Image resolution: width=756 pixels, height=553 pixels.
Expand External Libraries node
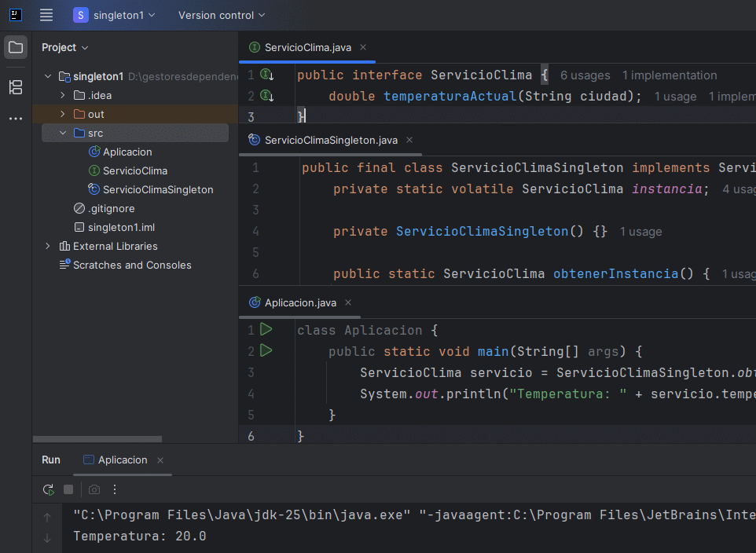(48, 246)
